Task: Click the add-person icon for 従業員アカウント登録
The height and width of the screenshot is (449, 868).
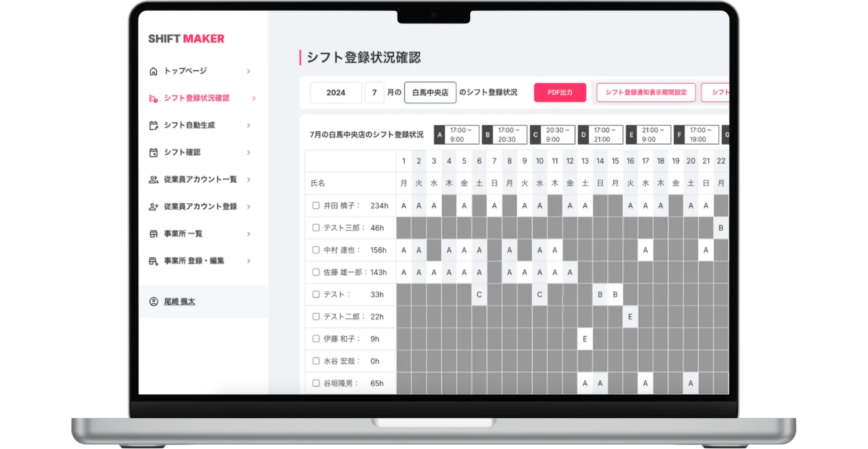Action: 154,206
